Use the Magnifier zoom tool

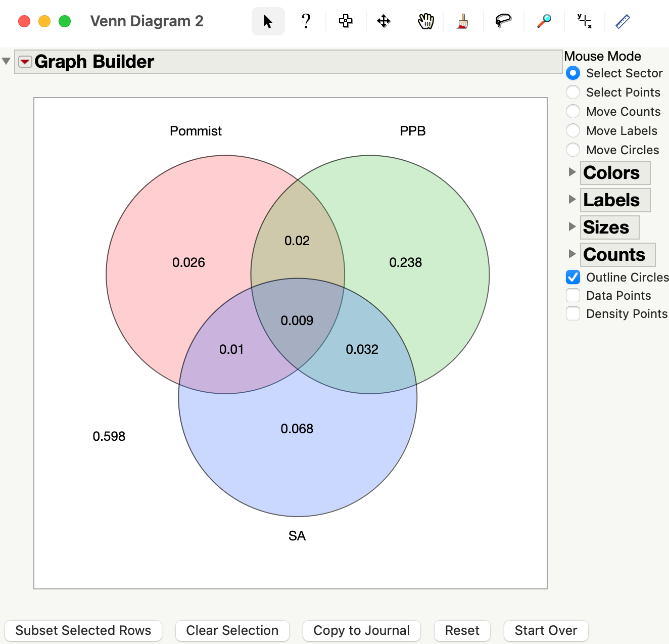coord(543,21)
